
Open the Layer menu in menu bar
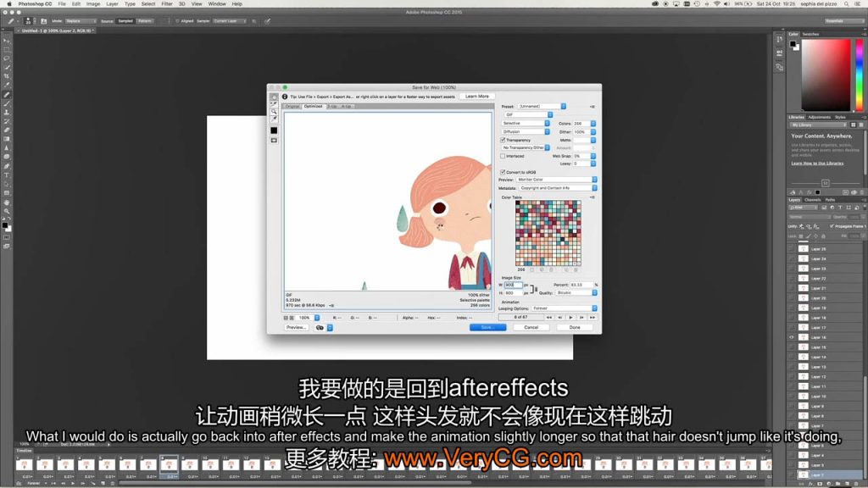[x=112, y=4]
